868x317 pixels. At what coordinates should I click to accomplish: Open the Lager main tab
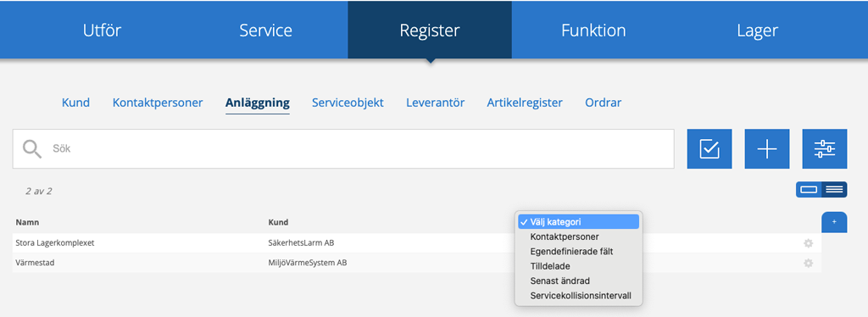(757, 30)
